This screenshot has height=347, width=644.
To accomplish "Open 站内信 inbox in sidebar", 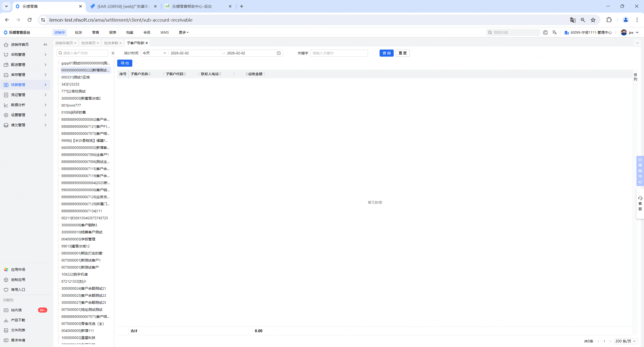I will coord(16,310).
